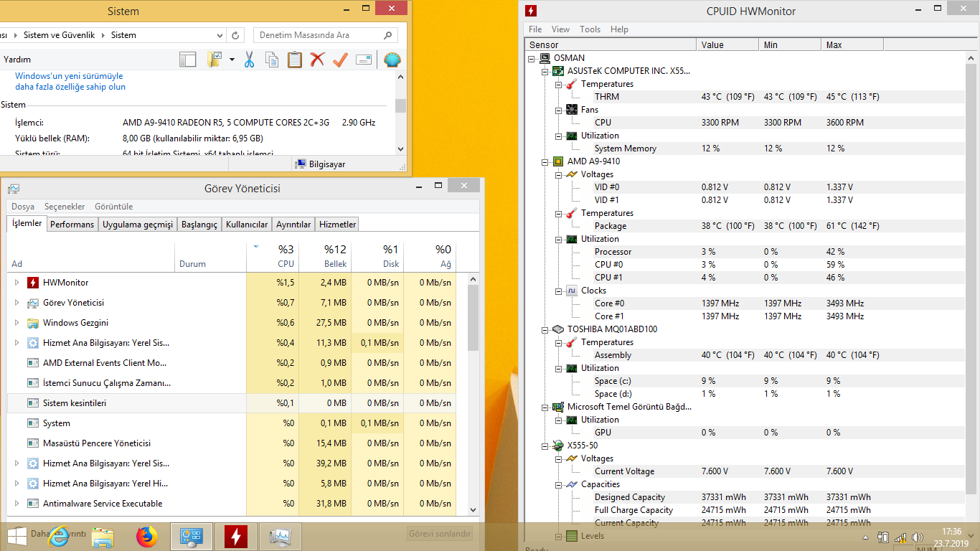Viewport: 980px width, 551px height.
Task: Refresh the Sistem window address bar
Action: pos(235,35)
